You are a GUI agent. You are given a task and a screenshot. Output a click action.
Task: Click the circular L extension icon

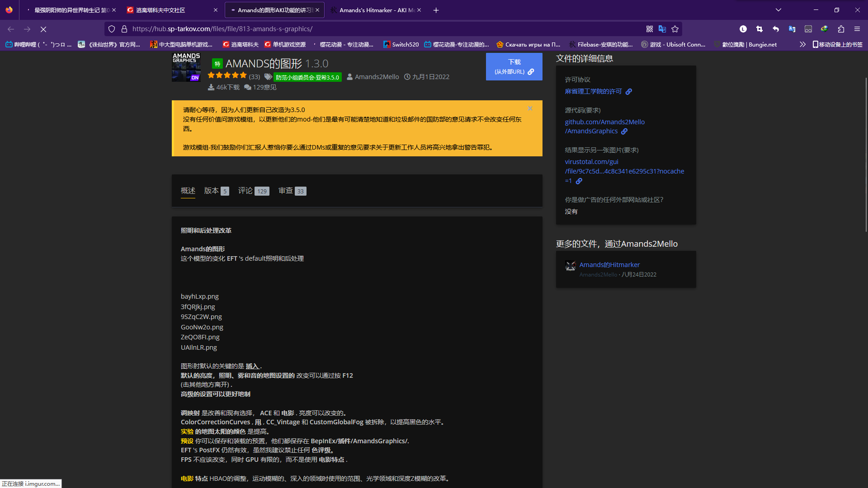(743, 28)
